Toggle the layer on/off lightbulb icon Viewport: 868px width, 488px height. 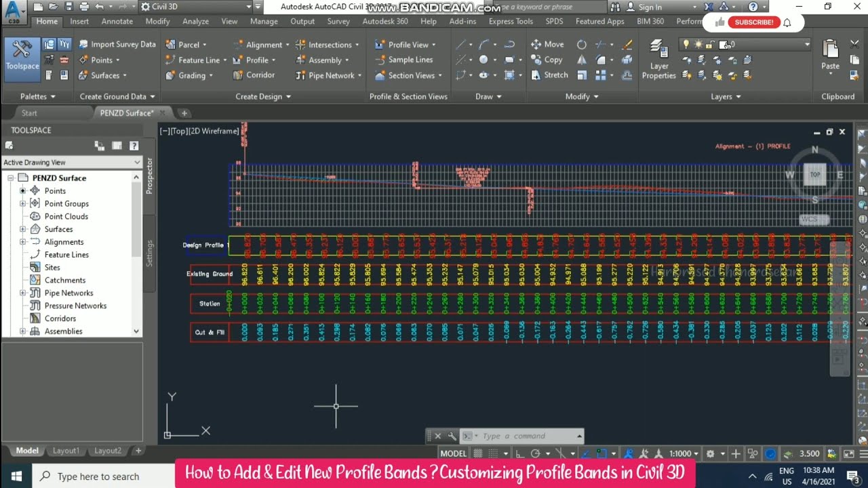click(x=686, y=44)
